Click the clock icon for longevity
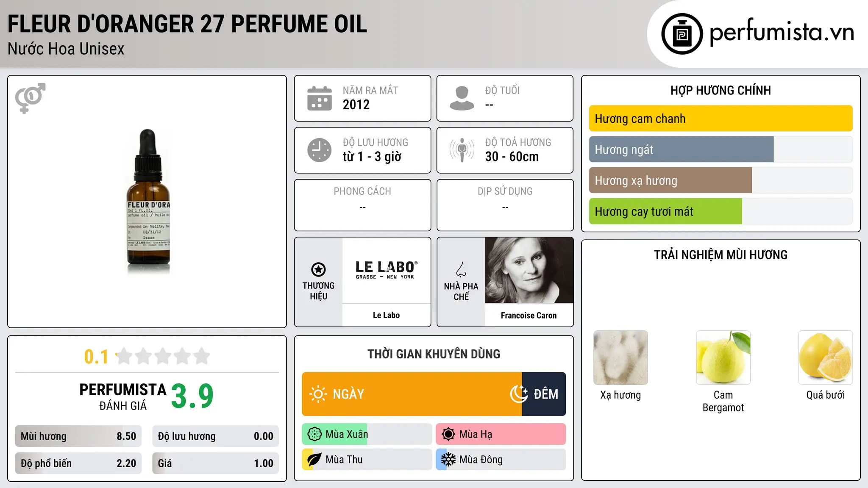868x488 pixels. coord(319,150)
